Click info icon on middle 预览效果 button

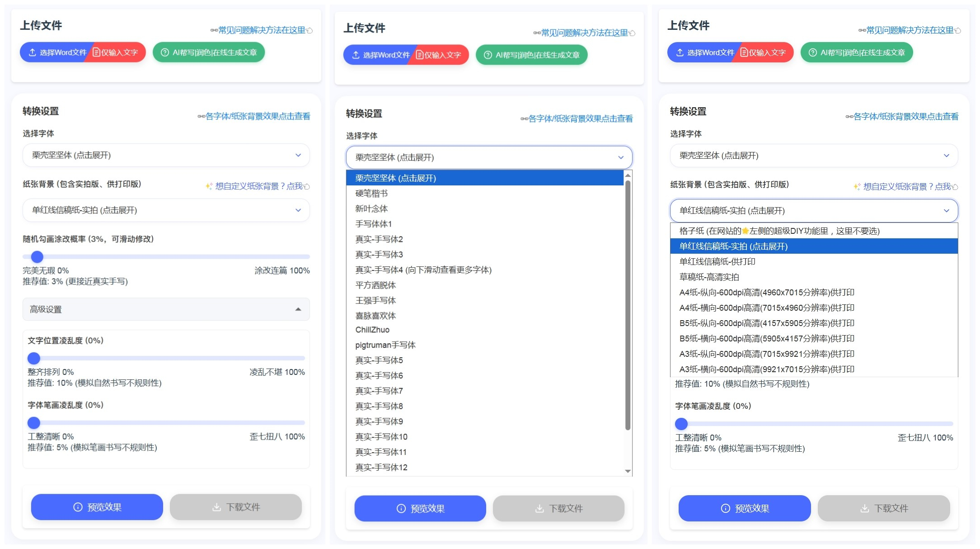[401, 509]
